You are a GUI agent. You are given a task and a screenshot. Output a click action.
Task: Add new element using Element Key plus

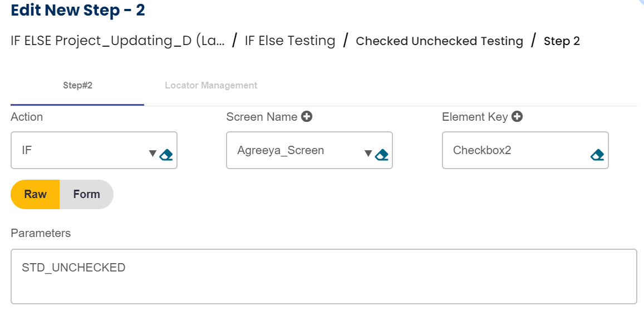tap(517, 117)
